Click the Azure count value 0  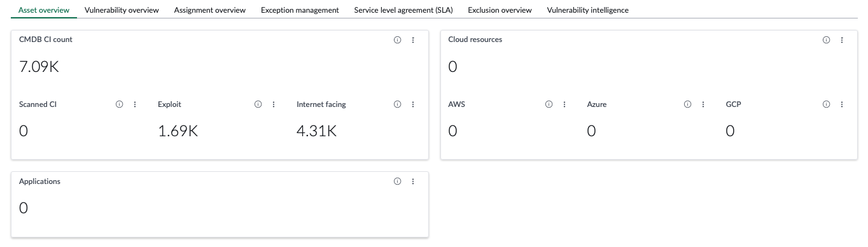591,131
